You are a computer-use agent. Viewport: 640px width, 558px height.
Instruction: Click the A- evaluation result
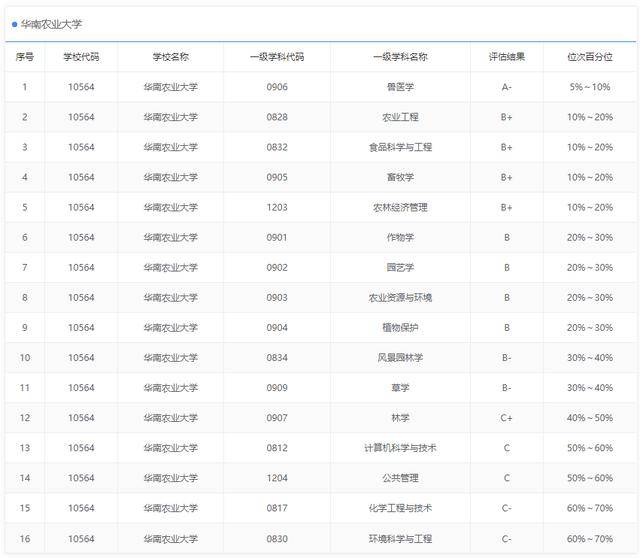click(x=507, y=87)
